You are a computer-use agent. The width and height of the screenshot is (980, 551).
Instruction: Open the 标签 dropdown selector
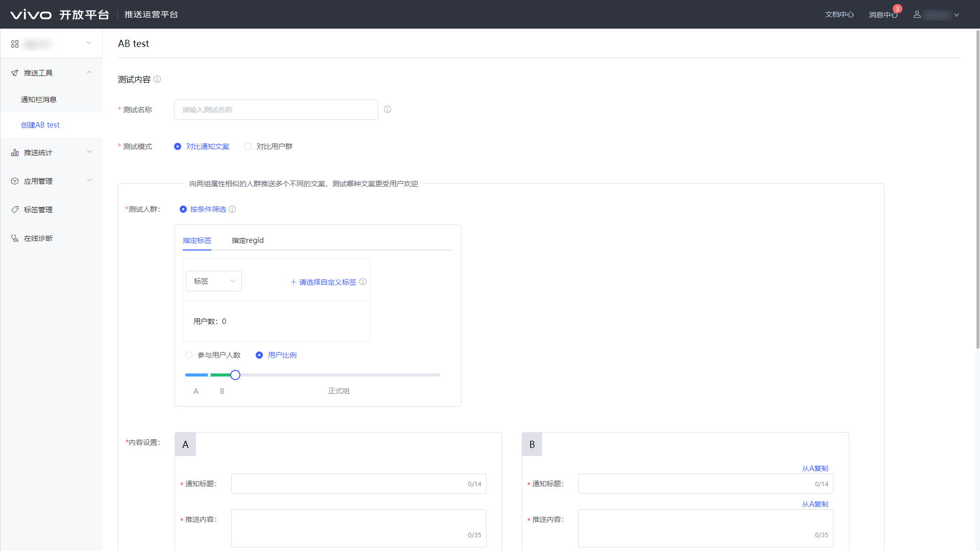[214, 281]
